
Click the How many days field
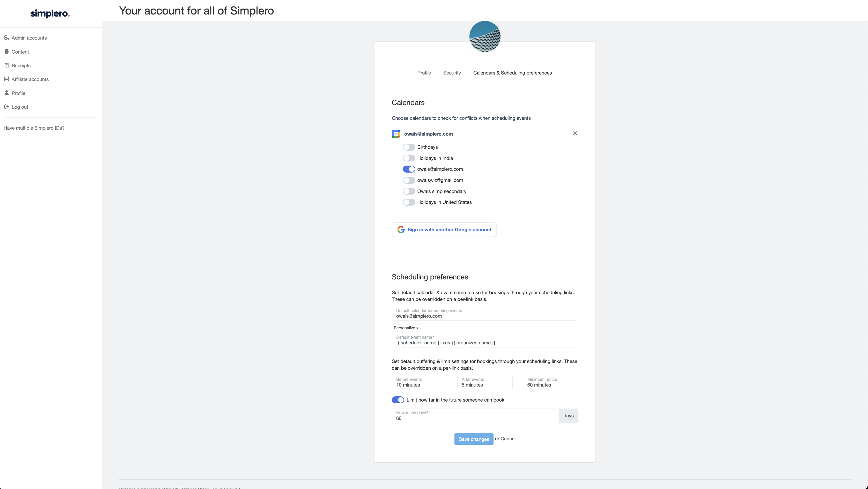point(475,416)
